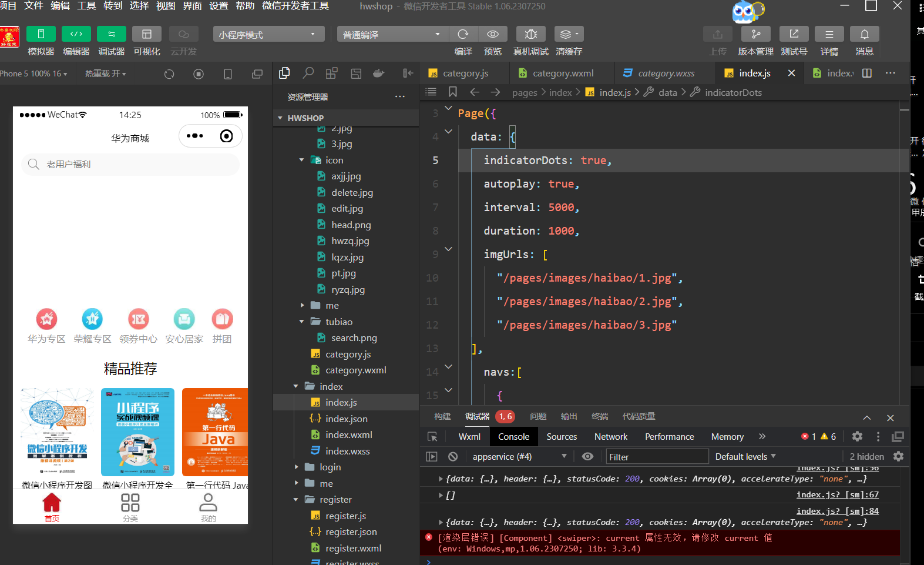
Task: Click the compile refresh icon
Action: [463, 34]
